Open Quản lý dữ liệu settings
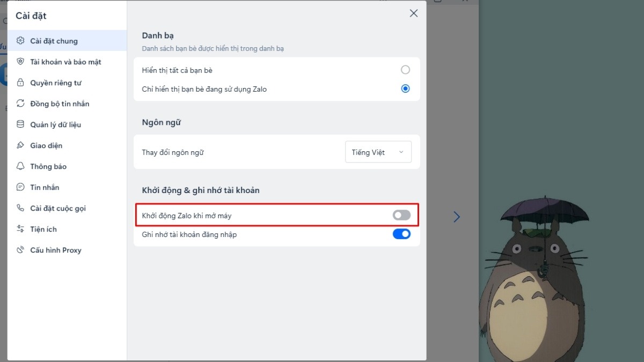 67,124
